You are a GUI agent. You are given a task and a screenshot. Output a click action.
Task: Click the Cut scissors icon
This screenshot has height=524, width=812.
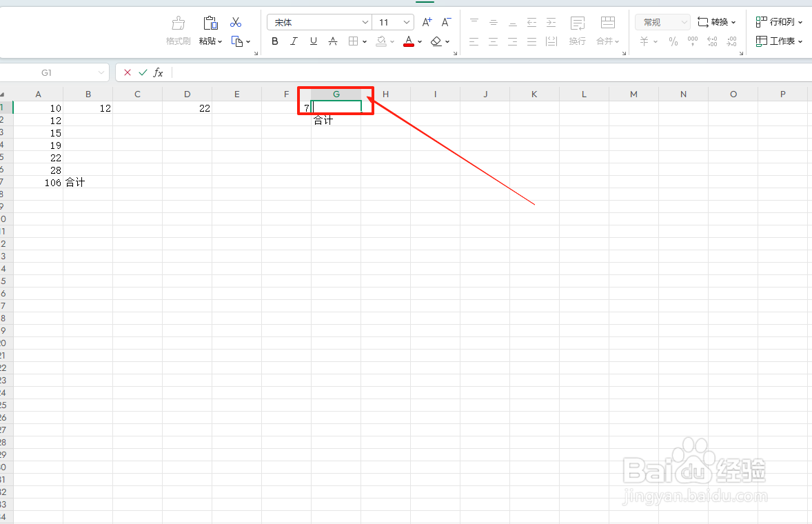[236, 22]
